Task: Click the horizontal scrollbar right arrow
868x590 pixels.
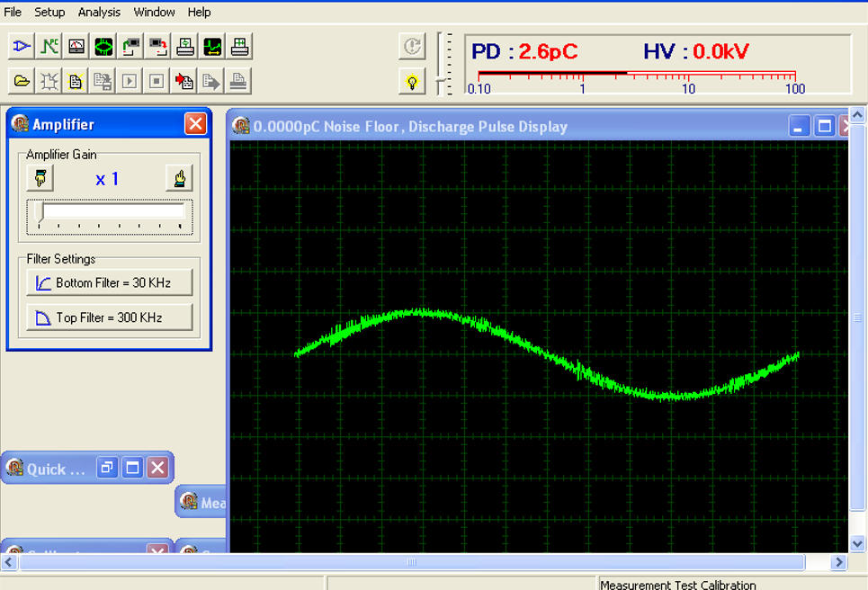Action: tap(838, 562)
